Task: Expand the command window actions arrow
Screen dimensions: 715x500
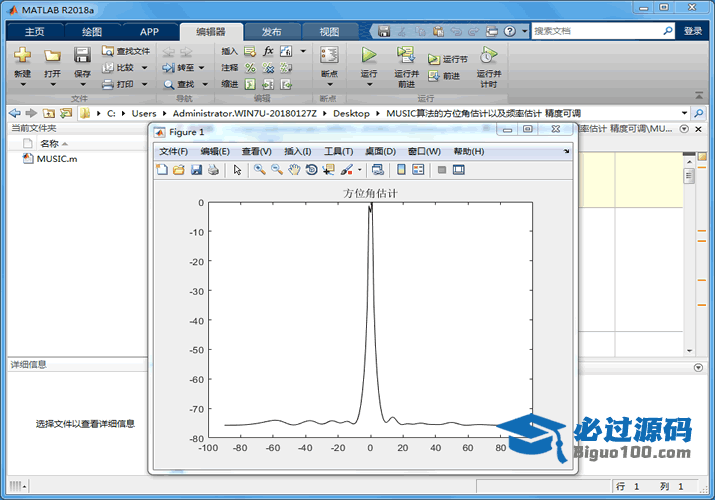Action: coord(698,367)
